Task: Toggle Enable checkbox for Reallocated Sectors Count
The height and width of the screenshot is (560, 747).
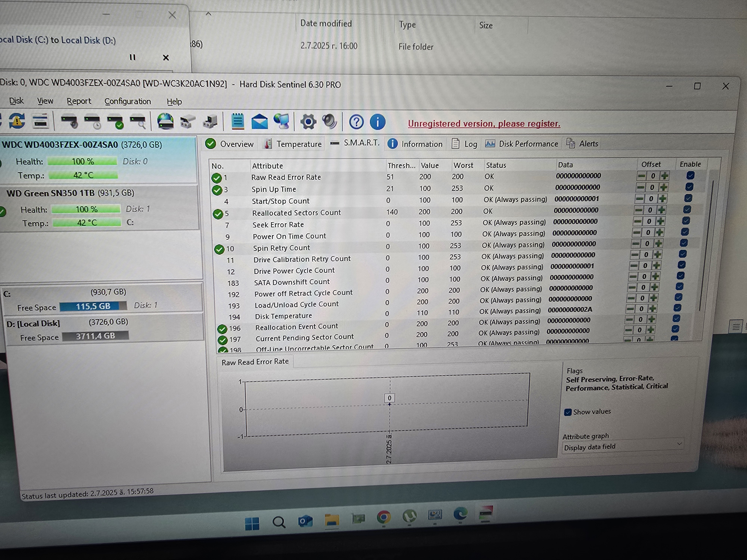Action: (687, 210)
